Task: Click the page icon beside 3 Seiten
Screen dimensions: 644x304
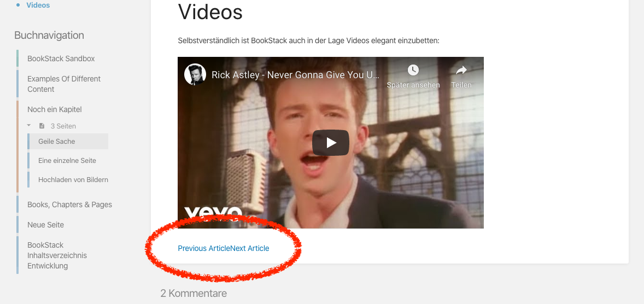Action: click(42, 126)
